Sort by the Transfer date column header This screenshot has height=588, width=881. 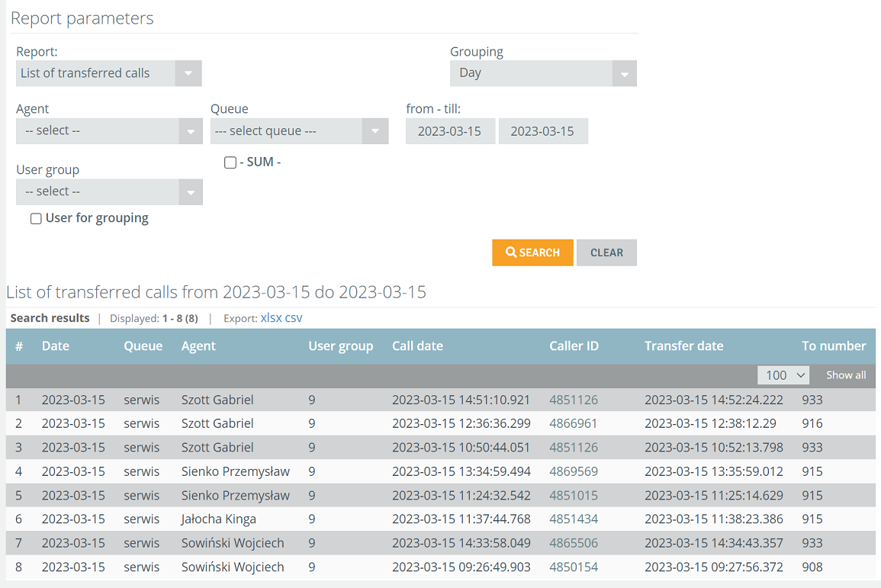coord(683,346)
